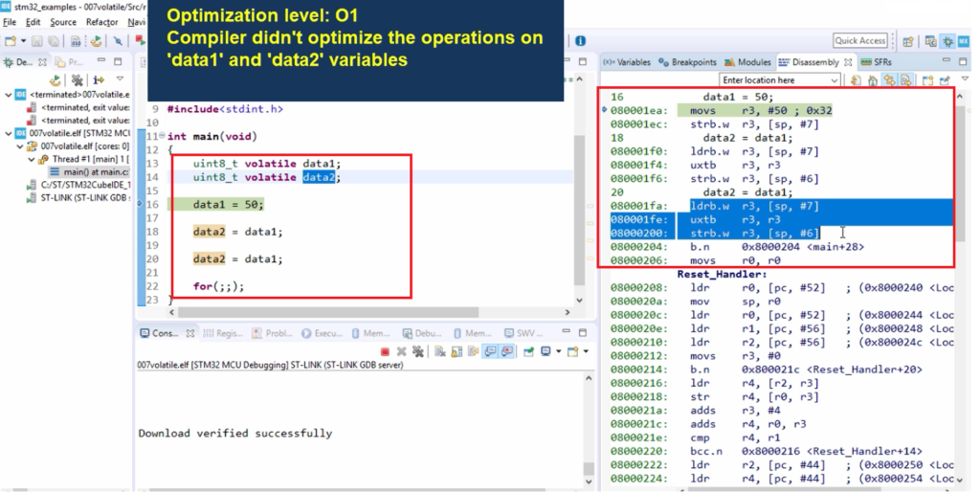Open the Open Console dropdown arrow

coord(586,351)
